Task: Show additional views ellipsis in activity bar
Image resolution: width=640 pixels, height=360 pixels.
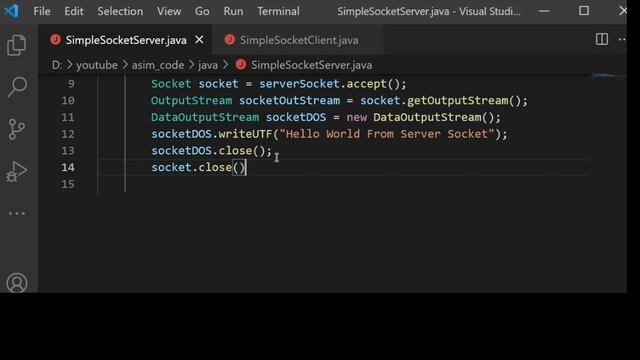Action: tap(17, 213)
